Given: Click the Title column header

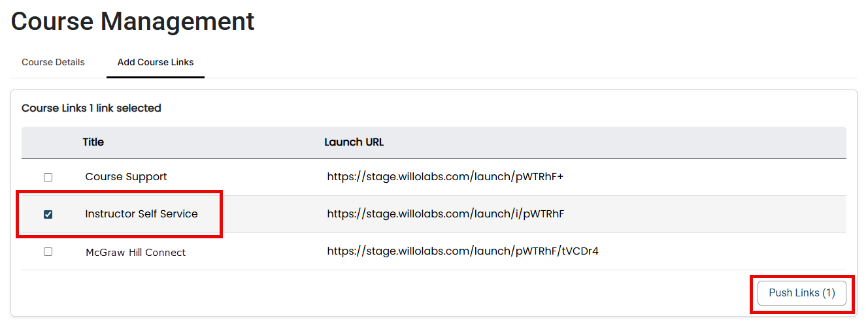Looking at the screenshot, I should pos(93,142).
